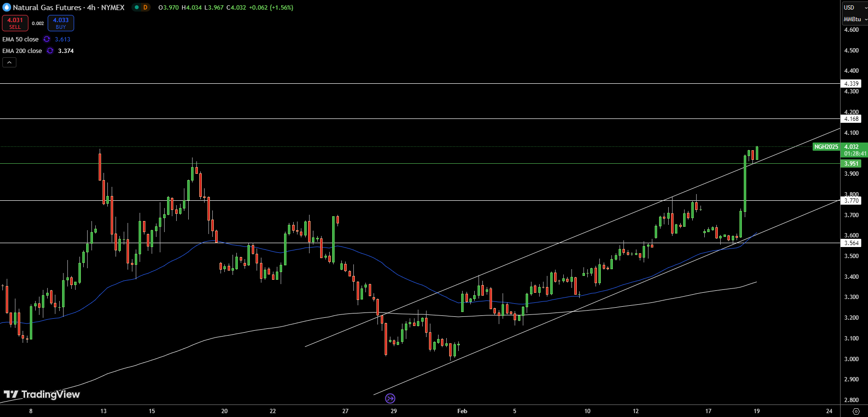The height and width of the screenshot is (417, 868).
Task: Click the 4.500 price scale label
Action: tap(851, 51)
